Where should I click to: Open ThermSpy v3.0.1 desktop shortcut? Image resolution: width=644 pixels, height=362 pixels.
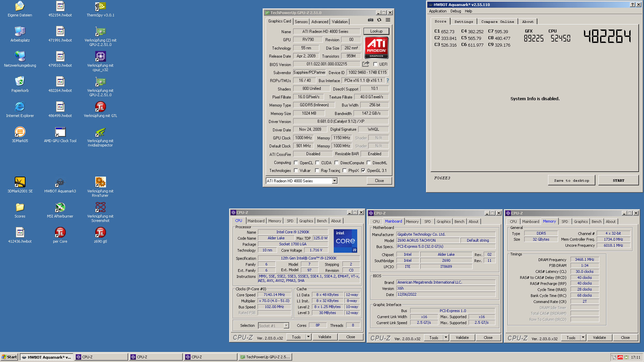point(100,6)
